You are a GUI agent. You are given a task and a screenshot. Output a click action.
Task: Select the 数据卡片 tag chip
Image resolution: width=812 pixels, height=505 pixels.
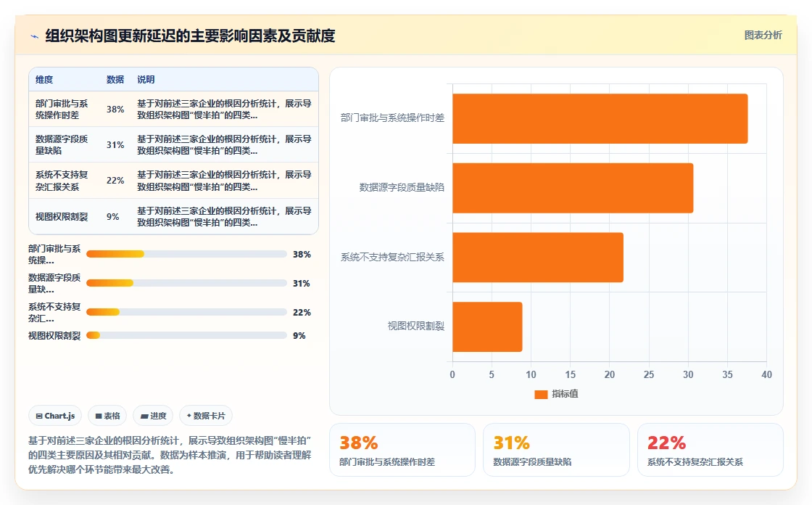206,416
